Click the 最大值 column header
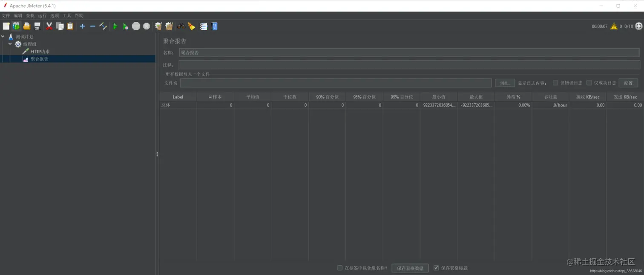 click(x=476, y=97)
